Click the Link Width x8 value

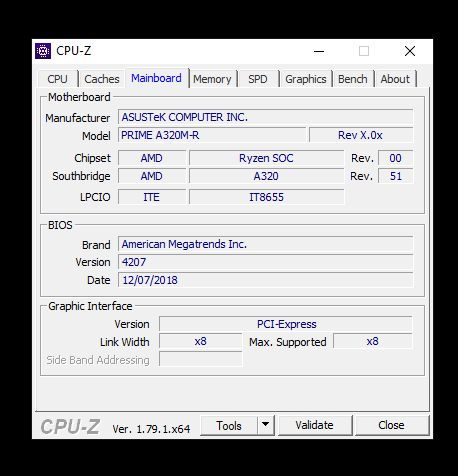[201, 341]
